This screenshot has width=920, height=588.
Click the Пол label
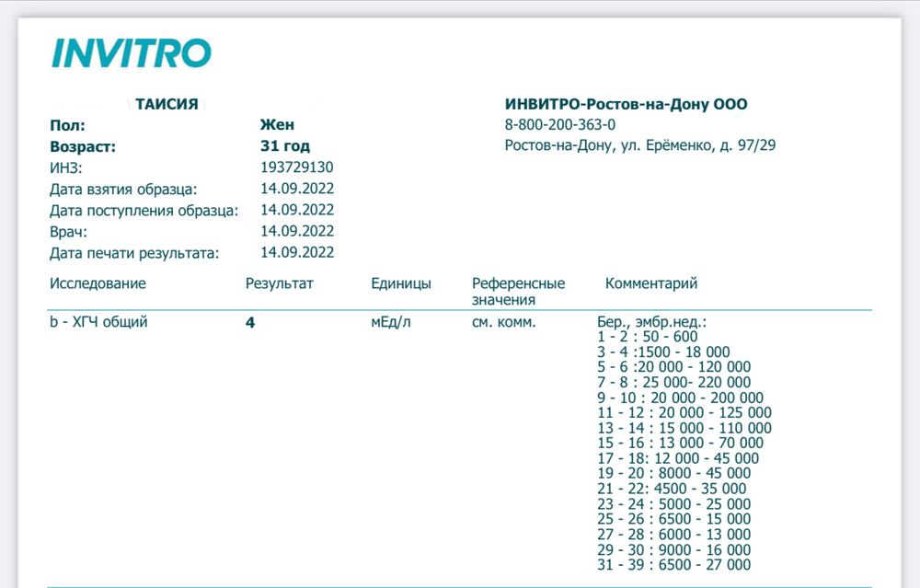pos(66,125)
